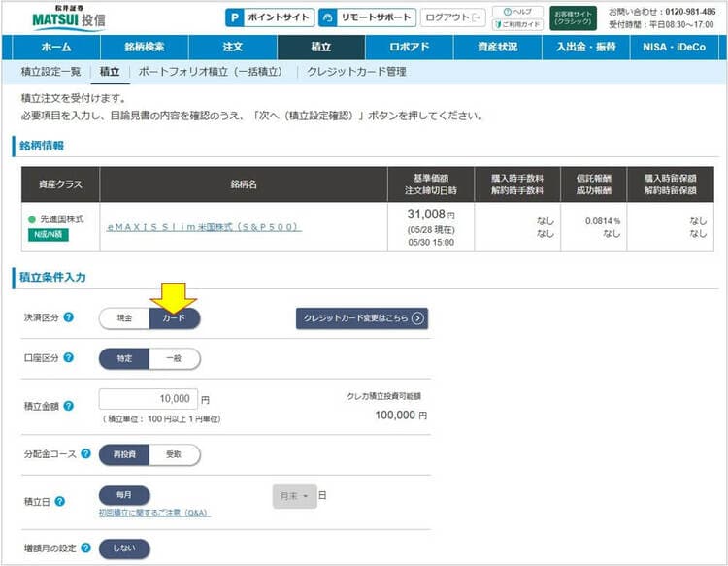Click 0.0814 % trust fee value
Viewport: 728px width, 566px height.
click(x=603, y=221)
